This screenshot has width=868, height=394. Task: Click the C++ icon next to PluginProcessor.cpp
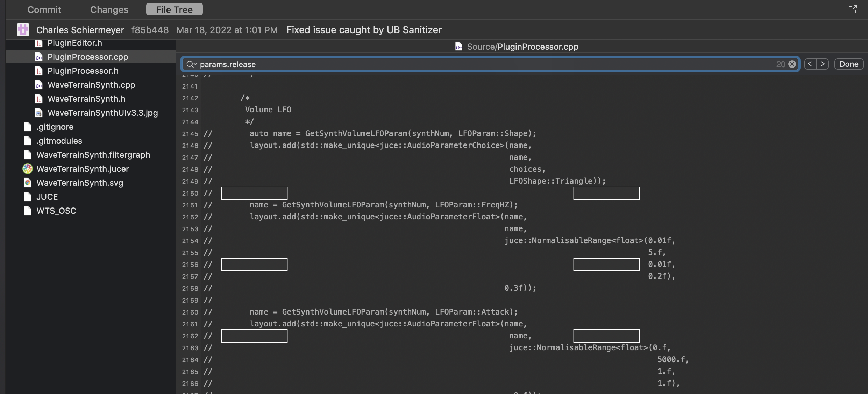(39, 57)
